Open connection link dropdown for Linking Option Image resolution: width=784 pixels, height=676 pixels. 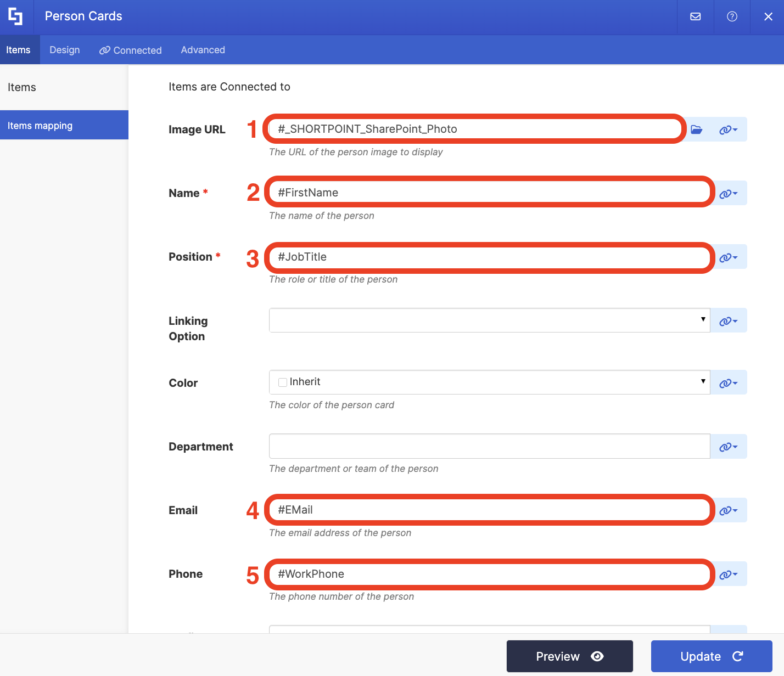click(x=729, y=320)
